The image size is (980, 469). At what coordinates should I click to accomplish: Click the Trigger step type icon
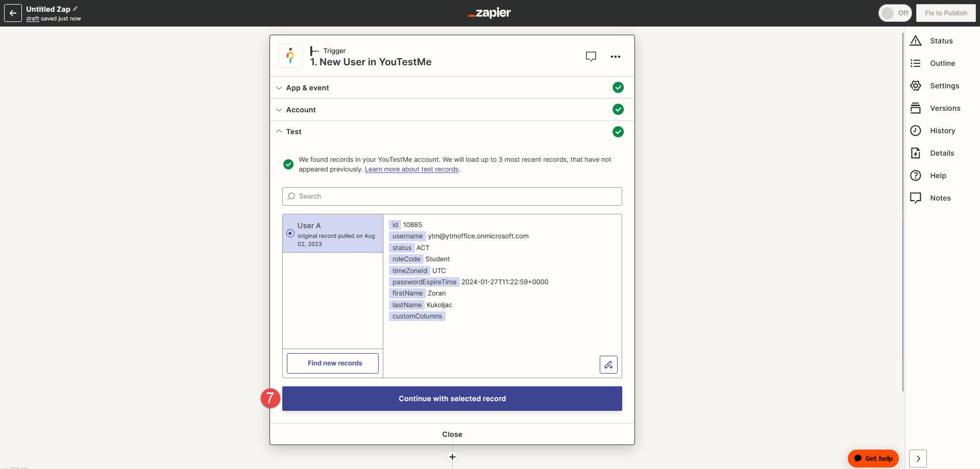(x=314, y=51)
